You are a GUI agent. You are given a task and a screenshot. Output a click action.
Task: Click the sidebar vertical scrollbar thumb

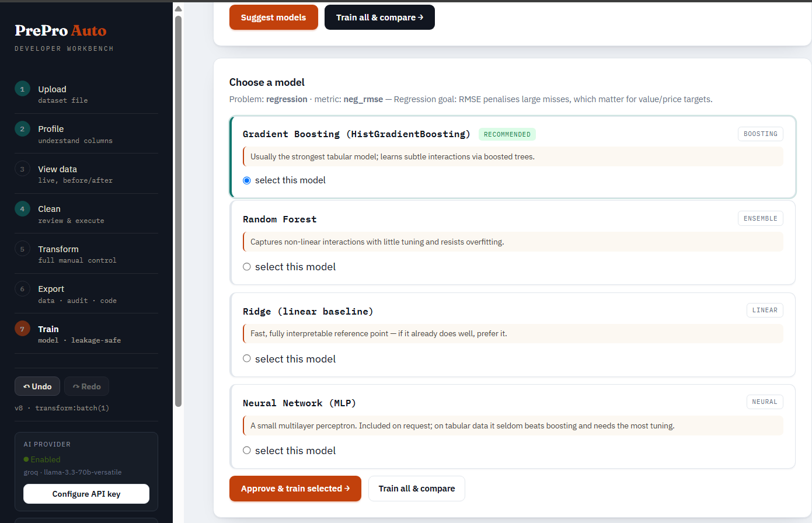point(178,210)
